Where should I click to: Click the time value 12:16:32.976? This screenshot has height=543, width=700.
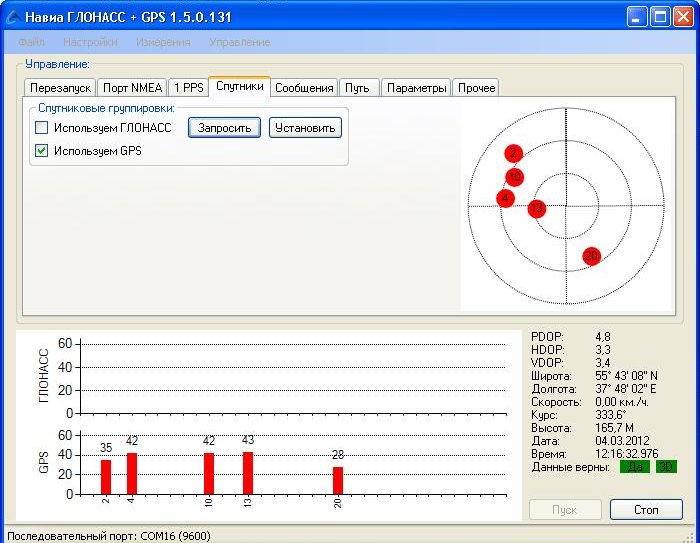pos(627,454)
